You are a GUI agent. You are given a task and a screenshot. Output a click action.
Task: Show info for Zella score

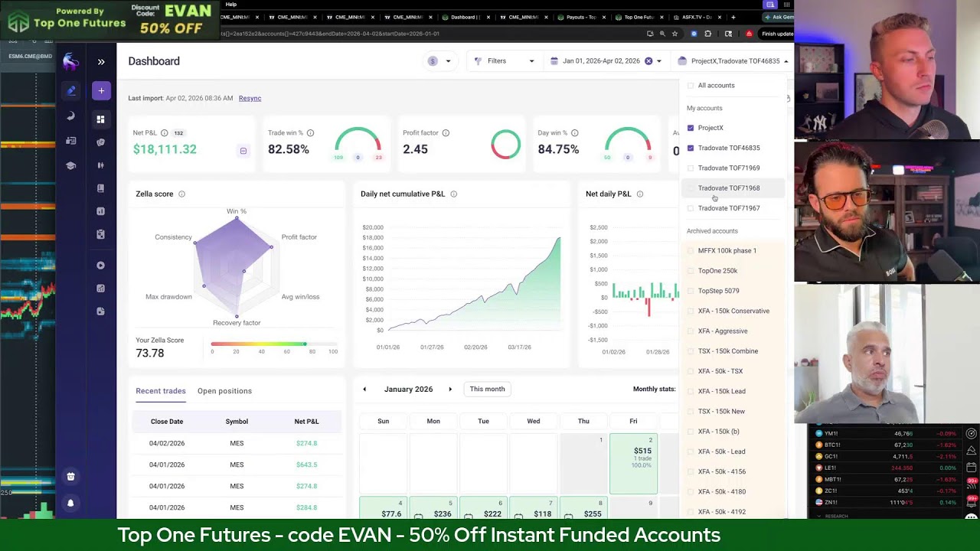pos(181,194)
